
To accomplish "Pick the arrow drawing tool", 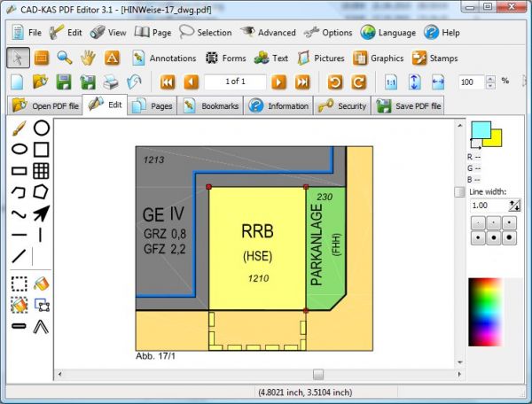I will [41, 214].
